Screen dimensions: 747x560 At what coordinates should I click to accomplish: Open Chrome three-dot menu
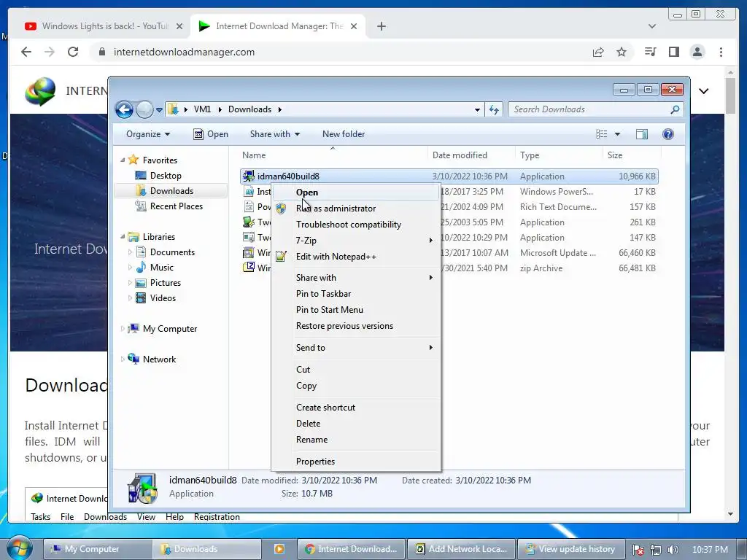pyautogui.click(x=721, y=52)
